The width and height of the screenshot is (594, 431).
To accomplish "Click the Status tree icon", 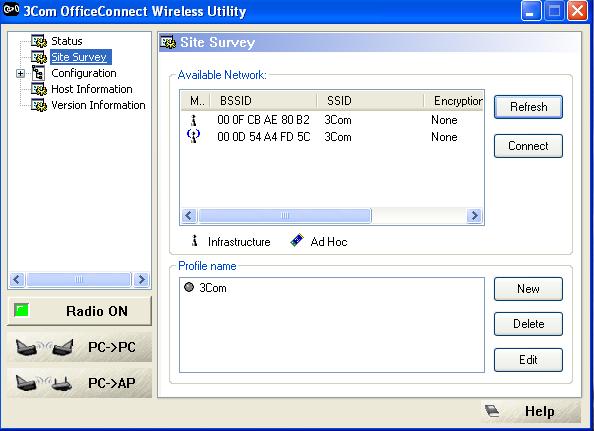I will pos(39,41).
